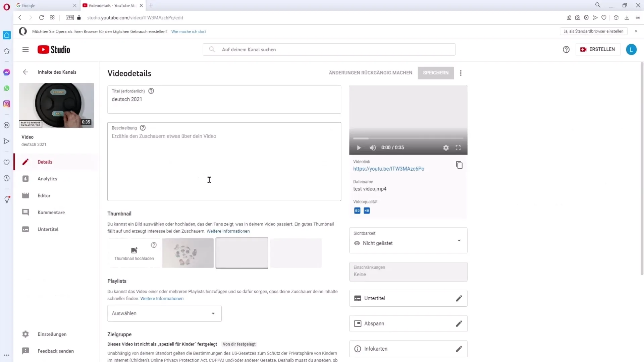Viewport: 644px width, 362px height.
Task: Click the video link https://youtu.be/ITW3MAzc6Po
Action: [389, 168]
